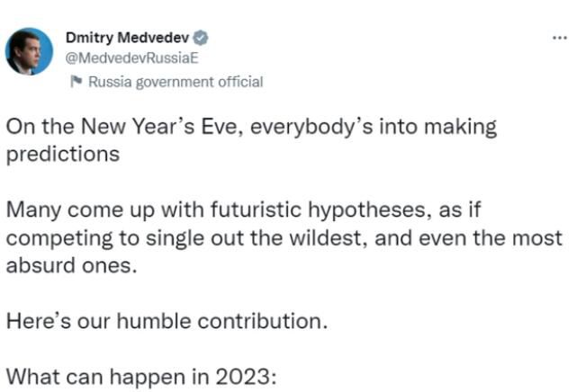Viewport: 577px width, 392px height.
Task: Click the line starting competing to single
Action: click(284, 238)
